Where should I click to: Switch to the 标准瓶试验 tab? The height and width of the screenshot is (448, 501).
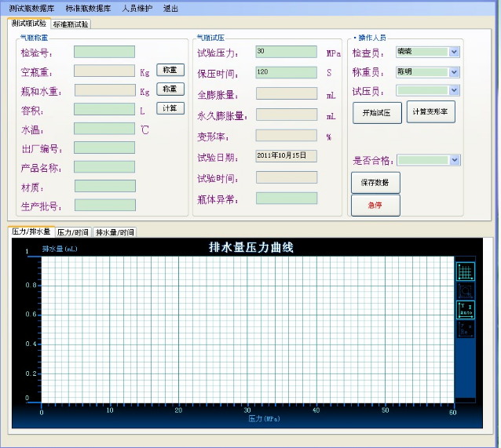pos(71,24)
